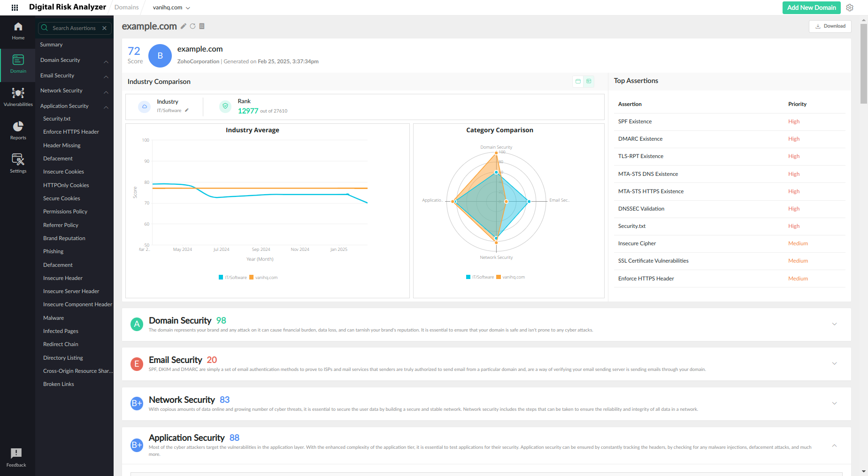The width and height of the screenshot is (868, 476).
Task: Expand the Email Security score panel
Action: point(834,363)
